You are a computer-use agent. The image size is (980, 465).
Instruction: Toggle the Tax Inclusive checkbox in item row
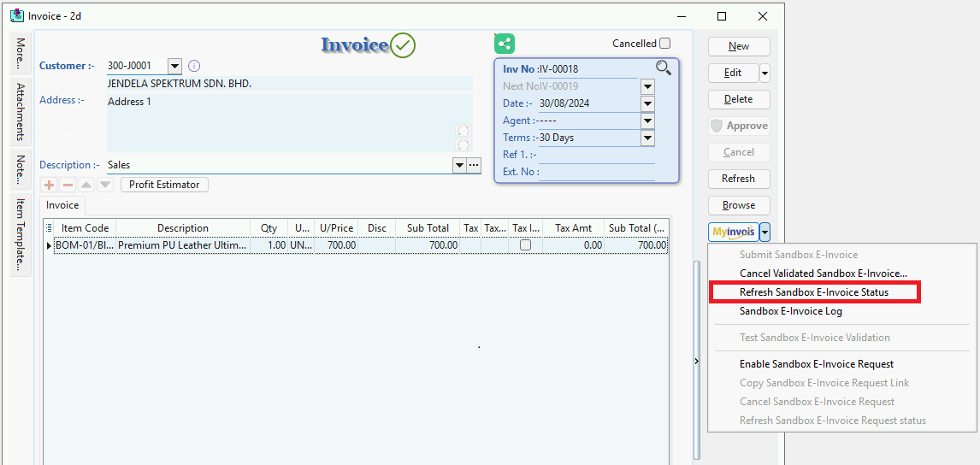tap(525, 245)
